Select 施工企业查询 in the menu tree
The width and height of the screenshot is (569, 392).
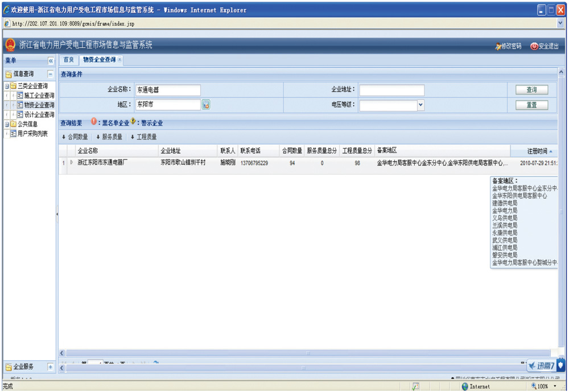39,96
